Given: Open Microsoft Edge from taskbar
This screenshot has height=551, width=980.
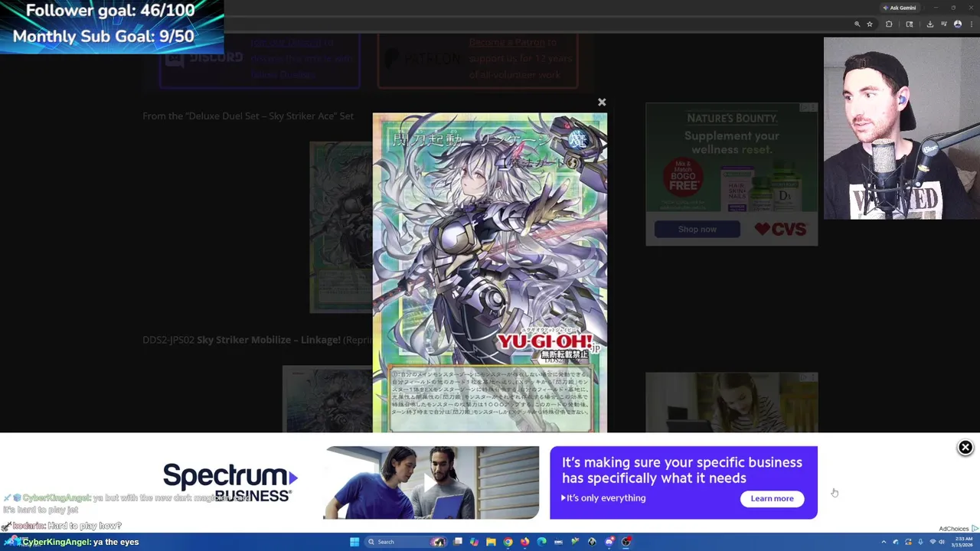Looking at the screenshot, I should (541, 542).
